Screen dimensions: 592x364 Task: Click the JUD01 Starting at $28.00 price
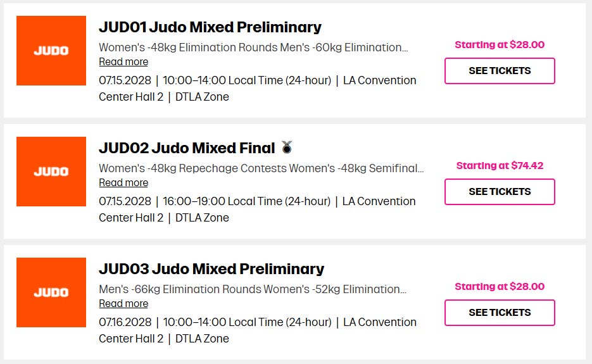[x=500, y=45]
